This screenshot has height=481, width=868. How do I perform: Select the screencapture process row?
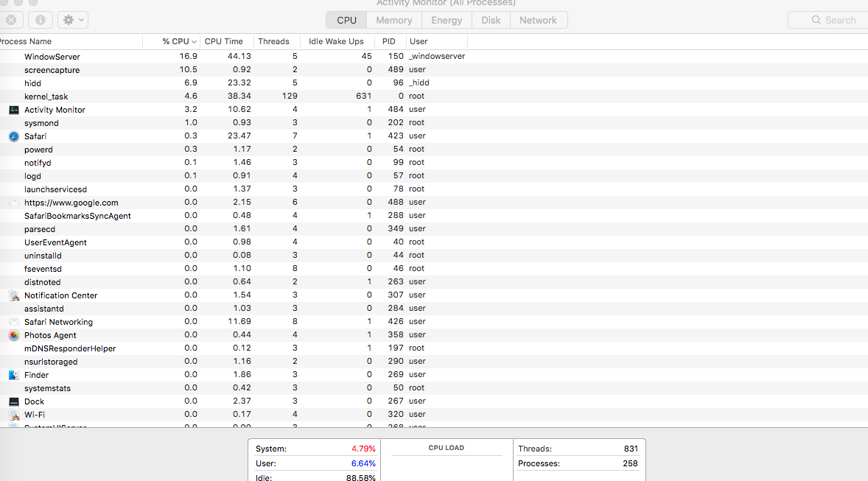[434, 70]
